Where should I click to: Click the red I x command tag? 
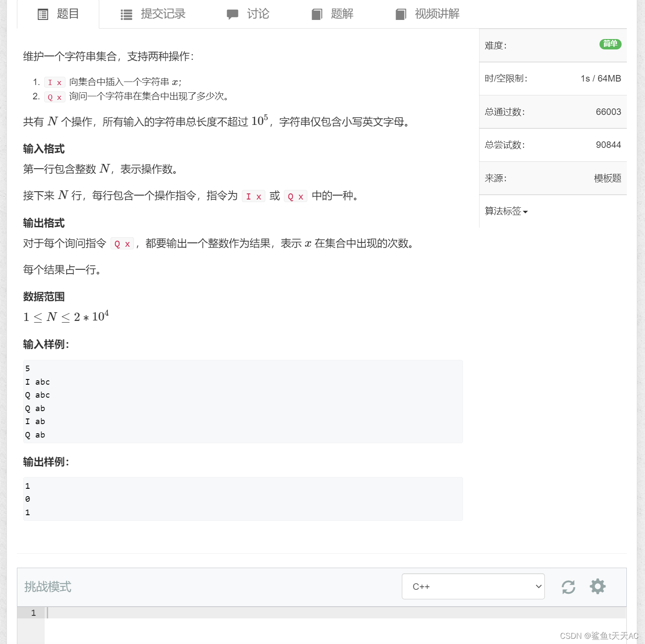tap(55, 82)
